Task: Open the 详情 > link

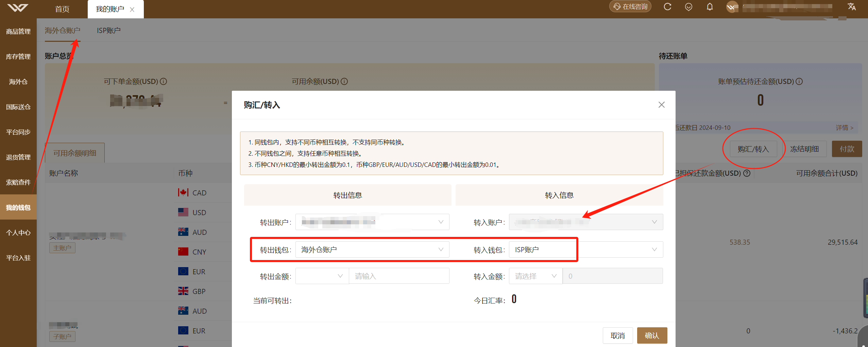Action: point(845,127)
